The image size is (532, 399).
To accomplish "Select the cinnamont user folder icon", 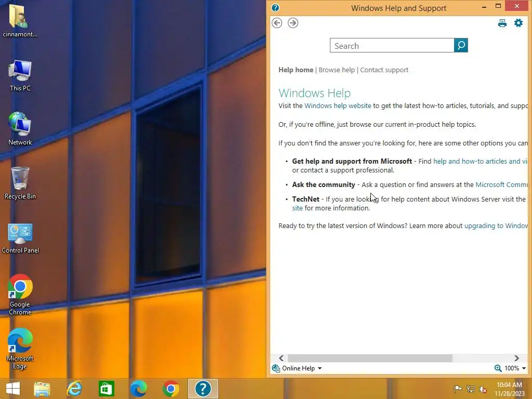I will coord(20,20).
